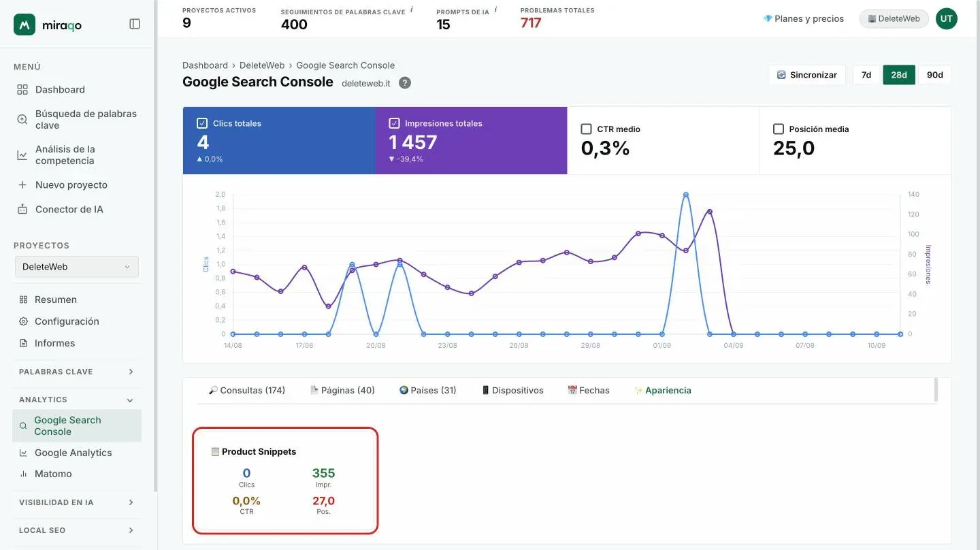Toggle the Clics totales checkbox
Viewport: 980px width, 550px height.
coord(202,123)
